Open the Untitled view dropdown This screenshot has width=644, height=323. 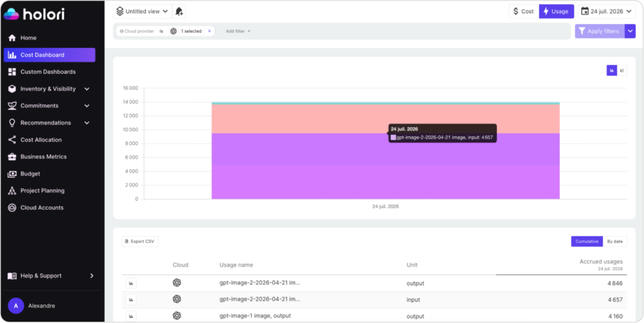point(143,11)
